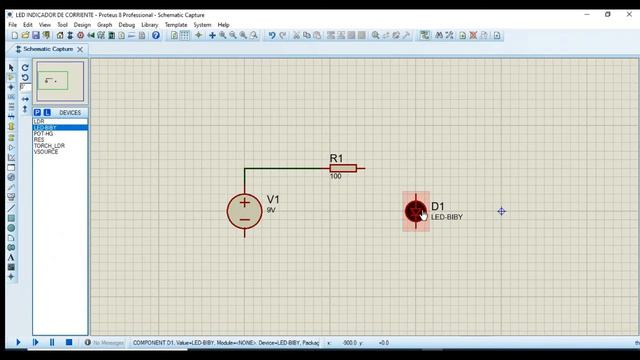
Task: Open Graph Mode tool
Action: click(x=11, y=158)
